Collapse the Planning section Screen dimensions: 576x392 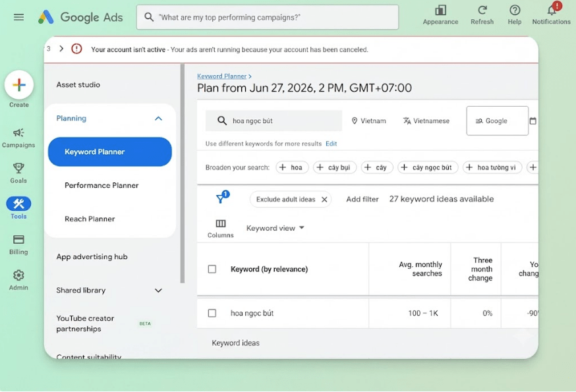click(158, 119)
